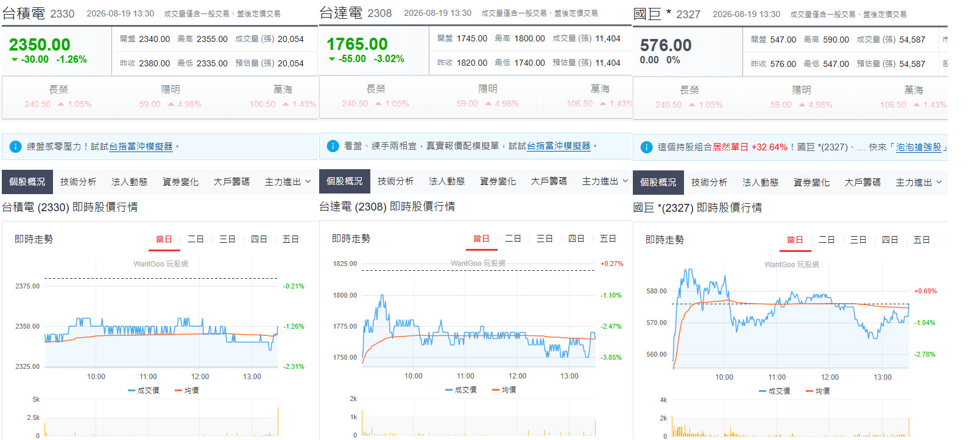Toggle the 成交價 legend in 台達電 chart

tap(461, 390)
